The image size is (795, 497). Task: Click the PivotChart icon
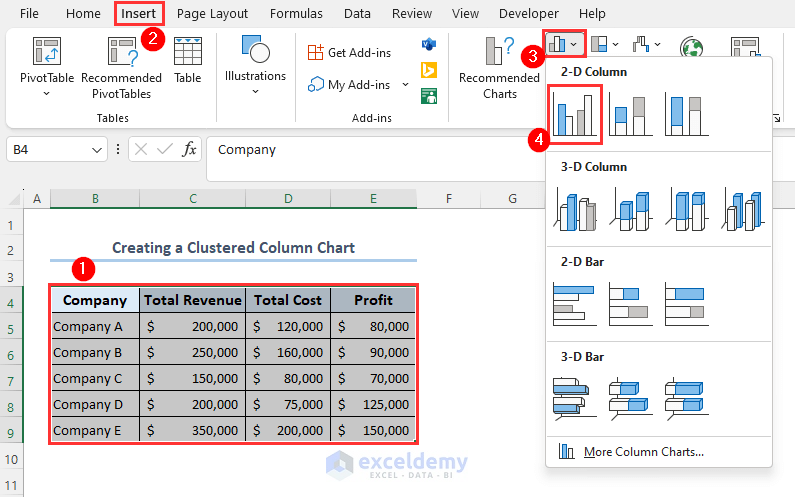[x=745, y=47]
